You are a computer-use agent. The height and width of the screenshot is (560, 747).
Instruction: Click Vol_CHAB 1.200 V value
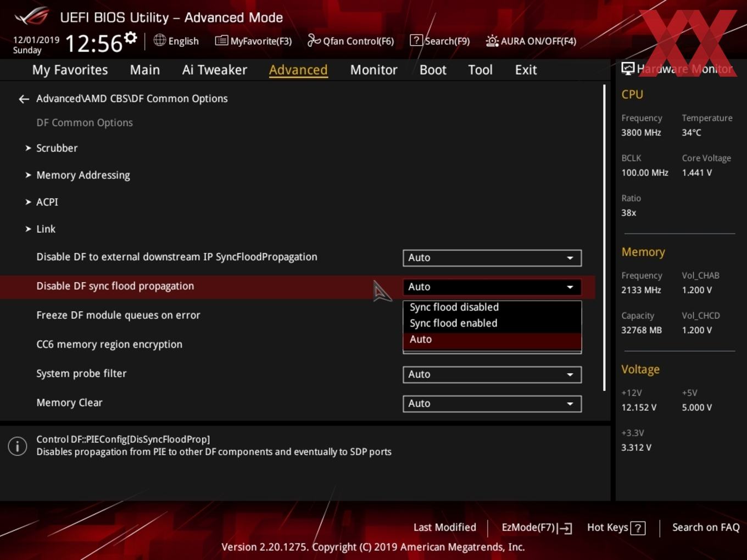point(696,290)
